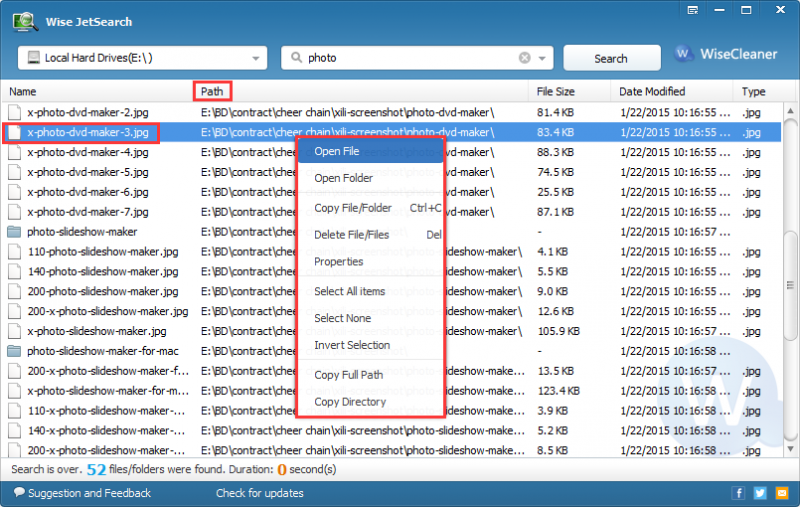Click the 3.9 KB file size cell

pyautogui.click(x=553, y=411)
